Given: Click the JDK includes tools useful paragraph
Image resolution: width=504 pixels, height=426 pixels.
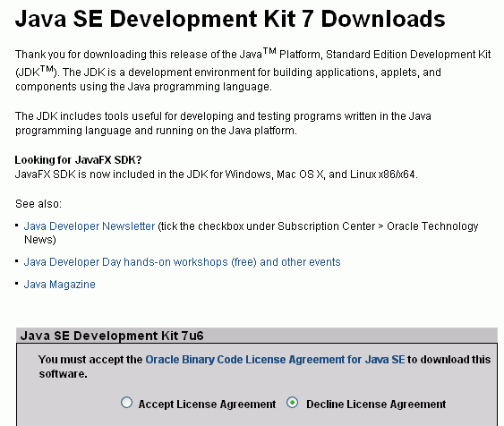Looking at the screenshot, I should click(x=223, y=124).
